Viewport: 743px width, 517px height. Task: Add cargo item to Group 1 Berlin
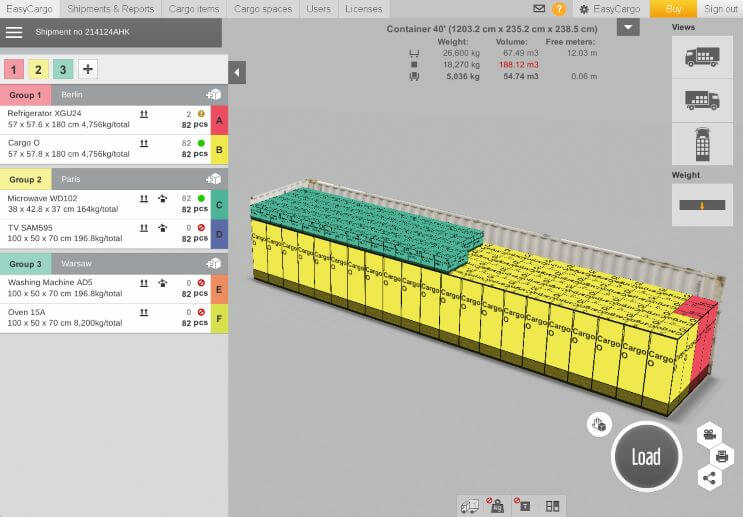coord(213,95)
